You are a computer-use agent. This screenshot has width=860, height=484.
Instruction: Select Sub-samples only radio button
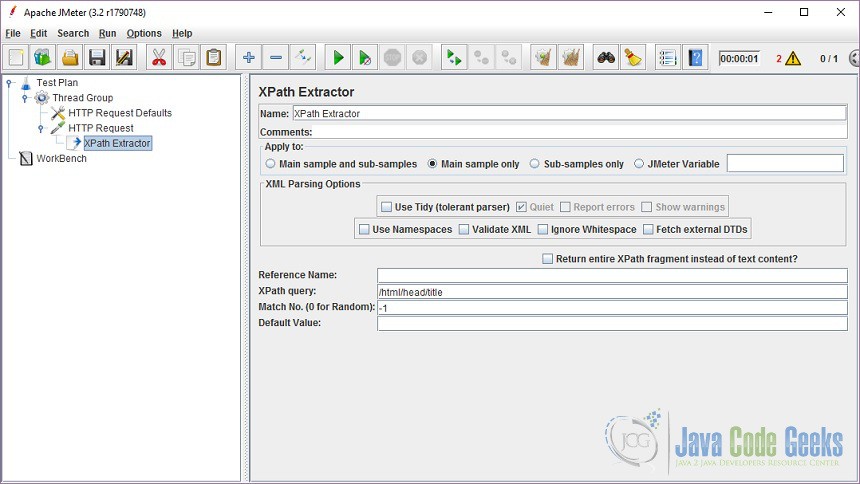tap(535, 164)
